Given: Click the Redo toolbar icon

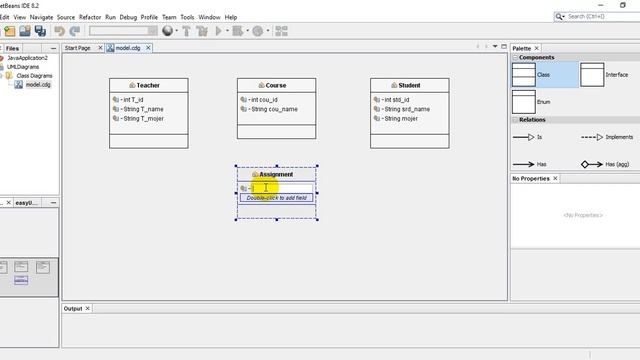Looking at the screenshot, I should click(75, 31).
